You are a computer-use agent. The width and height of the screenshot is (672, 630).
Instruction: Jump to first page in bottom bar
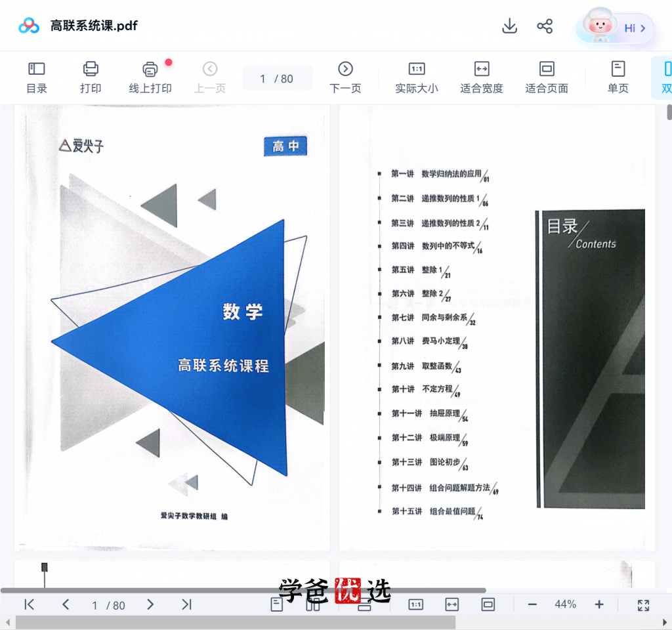[29, 604]
